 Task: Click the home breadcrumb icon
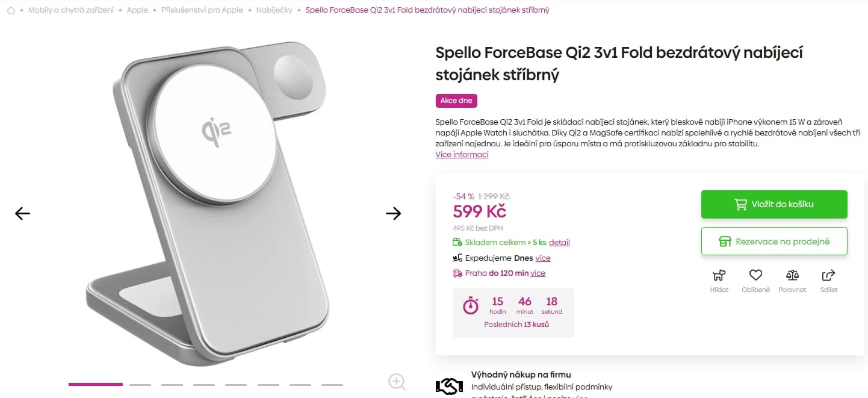tap(11, 10)
